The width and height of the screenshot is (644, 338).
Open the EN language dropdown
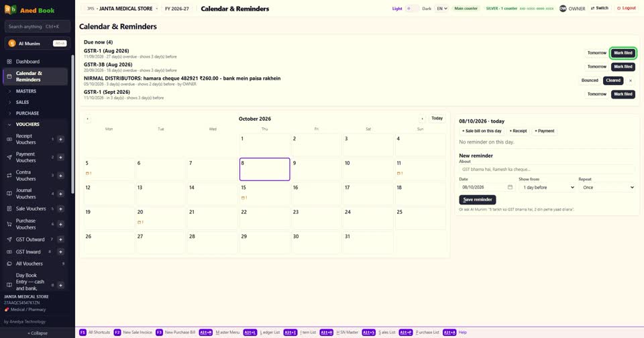click(x=441, y=9)
